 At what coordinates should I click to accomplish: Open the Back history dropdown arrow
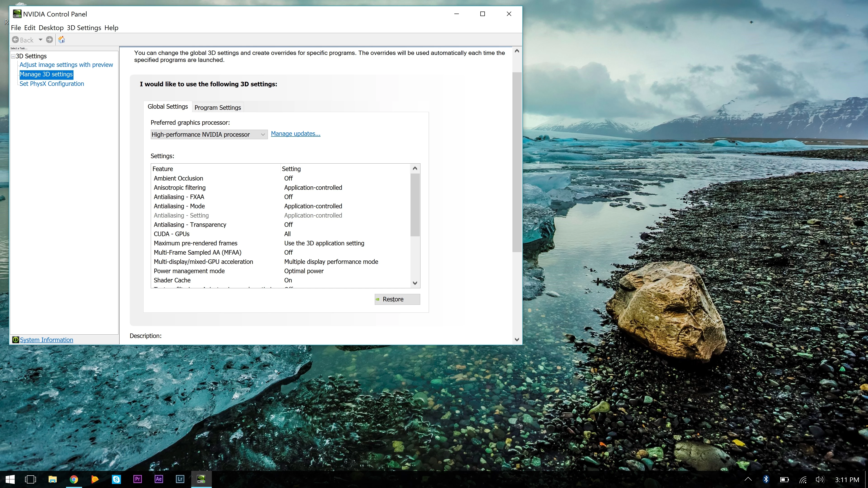40,40
